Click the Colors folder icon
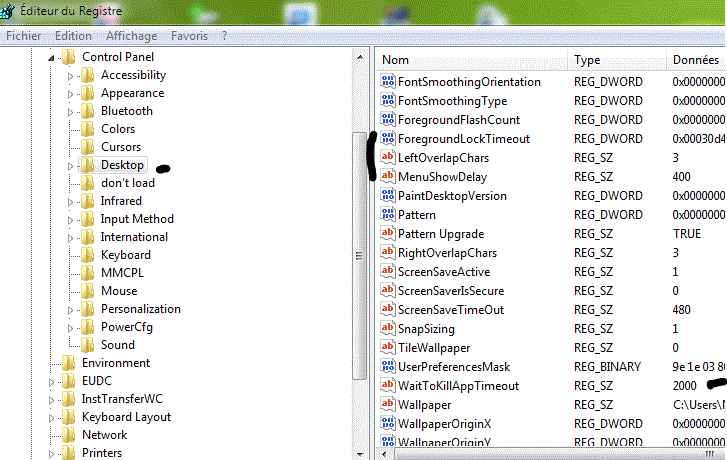 pyautogui.click(x=87, y=129)
